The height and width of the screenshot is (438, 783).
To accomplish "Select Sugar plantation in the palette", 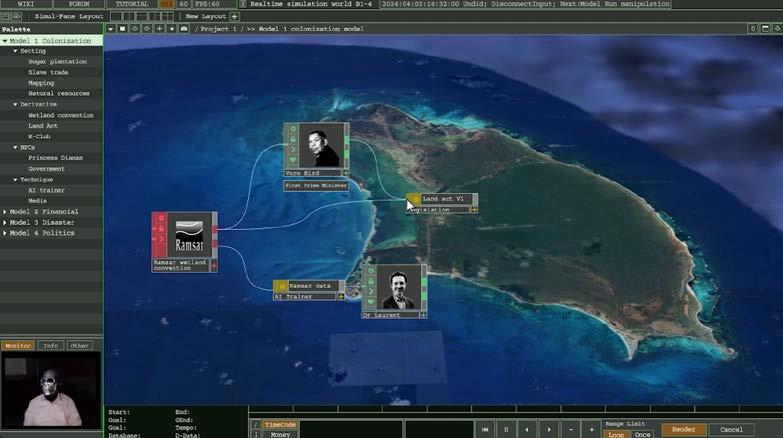I will [x=57, y=62].
